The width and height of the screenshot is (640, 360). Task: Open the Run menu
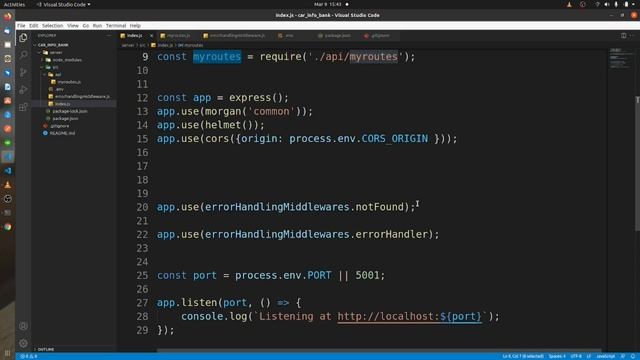(97, 25)
